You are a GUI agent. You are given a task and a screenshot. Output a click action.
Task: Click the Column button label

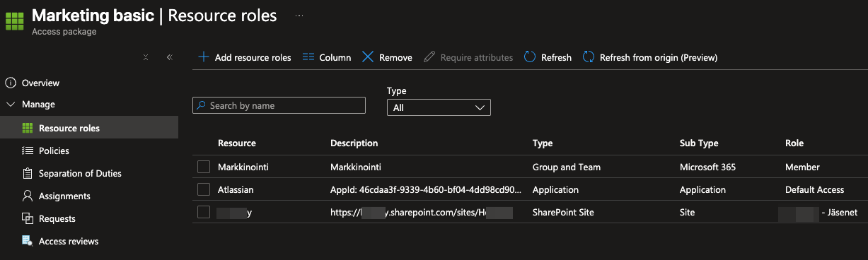335,57
